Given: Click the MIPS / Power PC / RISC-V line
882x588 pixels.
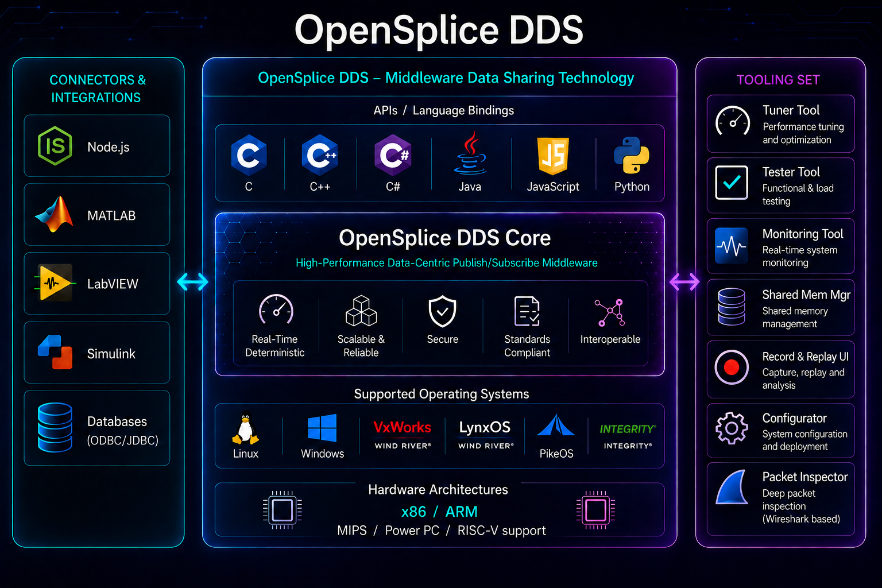Looking at the screenshot, I should (441, 531).
